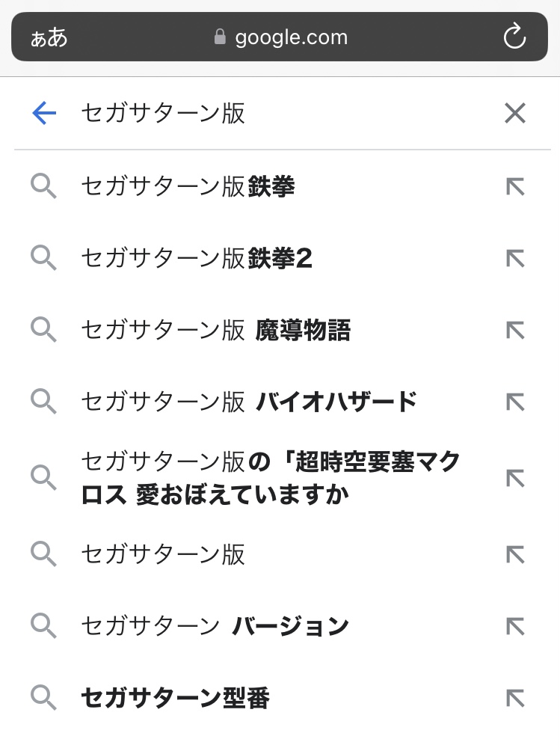Tap the セガサターン版 search text field
Viewport: 560px width, 751px height.
click(x=284, y=114)
